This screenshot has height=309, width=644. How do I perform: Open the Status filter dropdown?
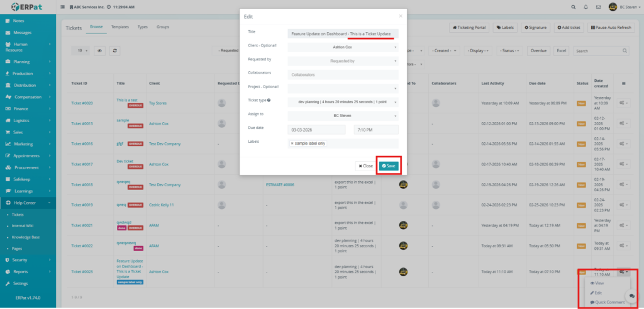pyautogui.click(x=510, y=50)
